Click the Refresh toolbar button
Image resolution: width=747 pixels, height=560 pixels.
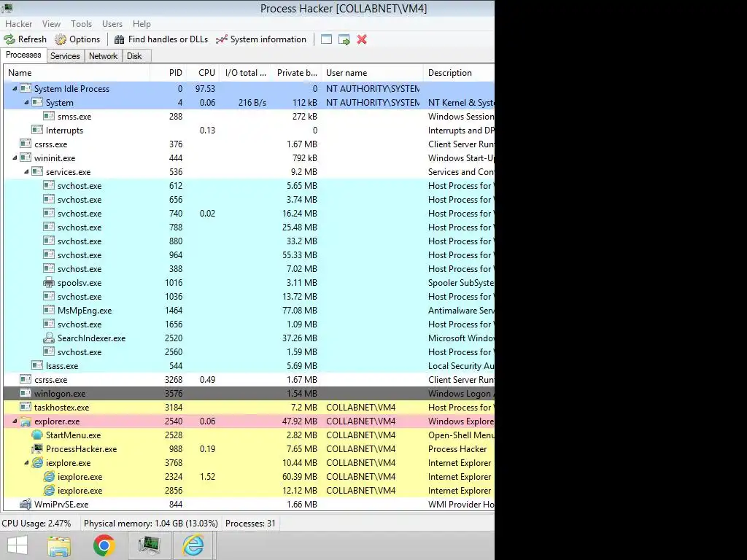pos(26,39)
